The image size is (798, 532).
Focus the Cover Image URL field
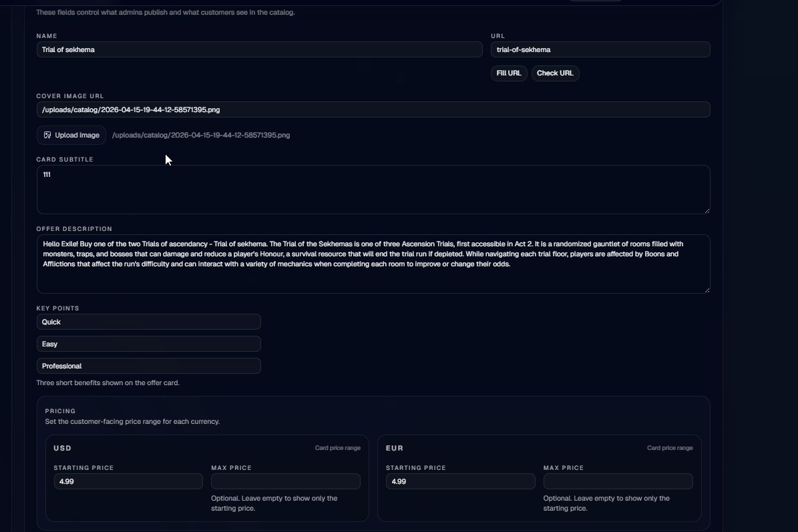[x=373, y=109]
